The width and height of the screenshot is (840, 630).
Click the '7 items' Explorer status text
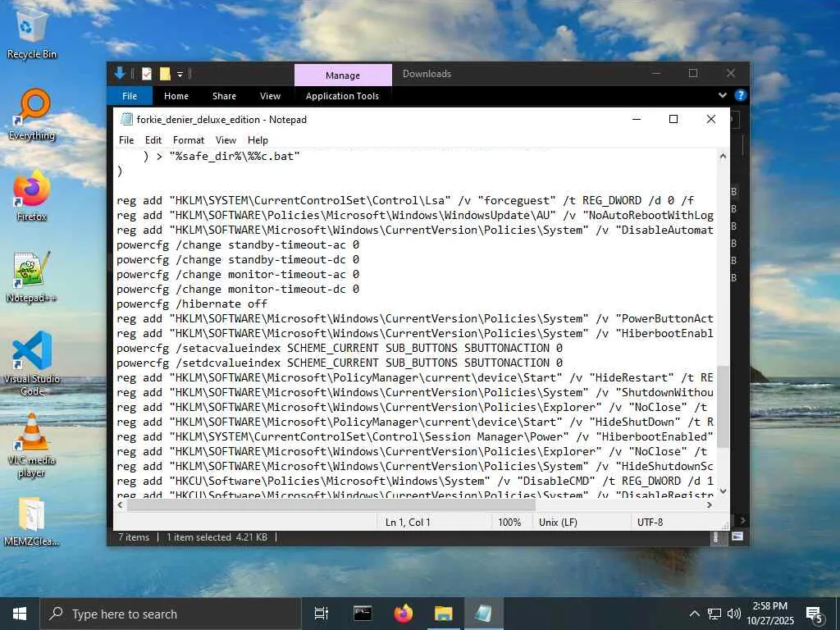point(134,537)
